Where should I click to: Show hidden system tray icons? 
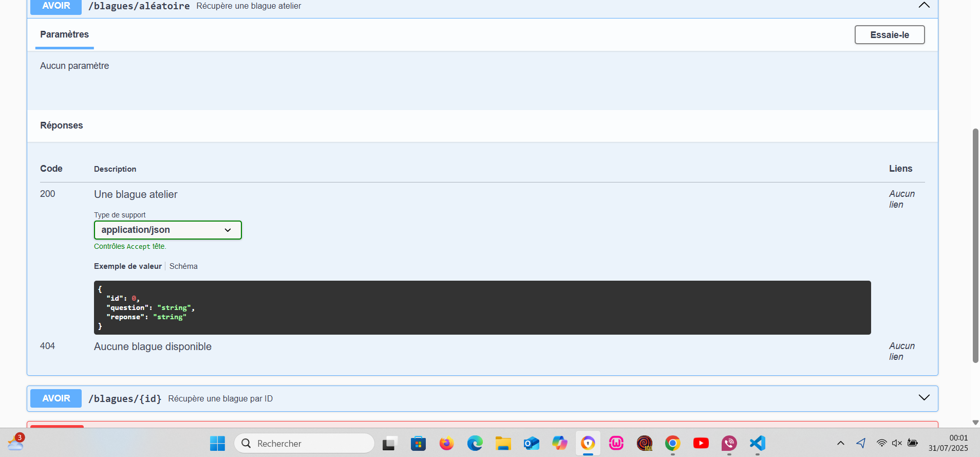point(841,443)
